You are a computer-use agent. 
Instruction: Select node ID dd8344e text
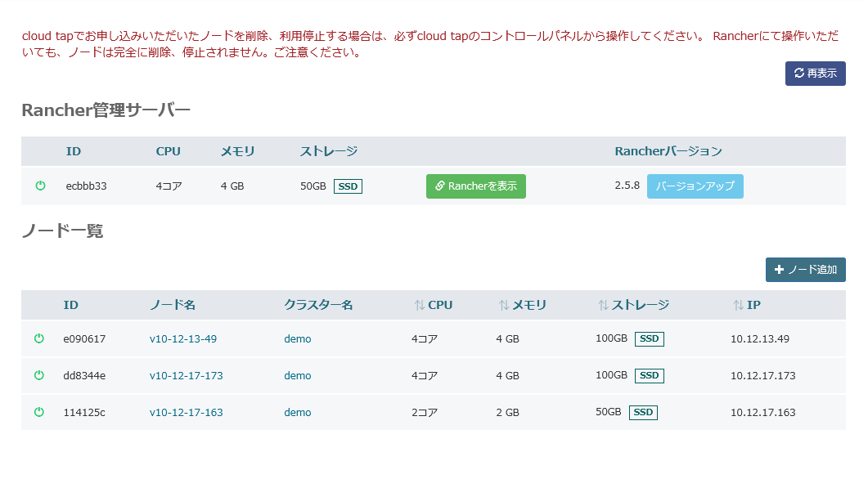[x=84, y=376]
